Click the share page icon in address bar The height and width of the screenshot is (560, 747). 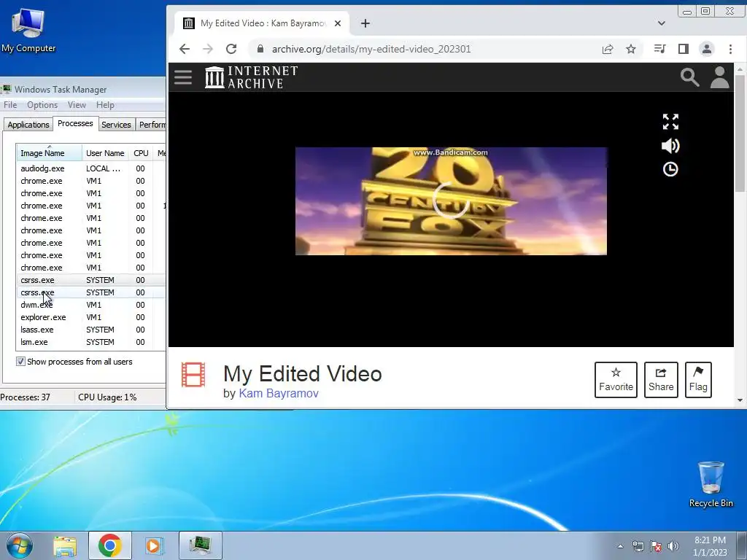608,49
